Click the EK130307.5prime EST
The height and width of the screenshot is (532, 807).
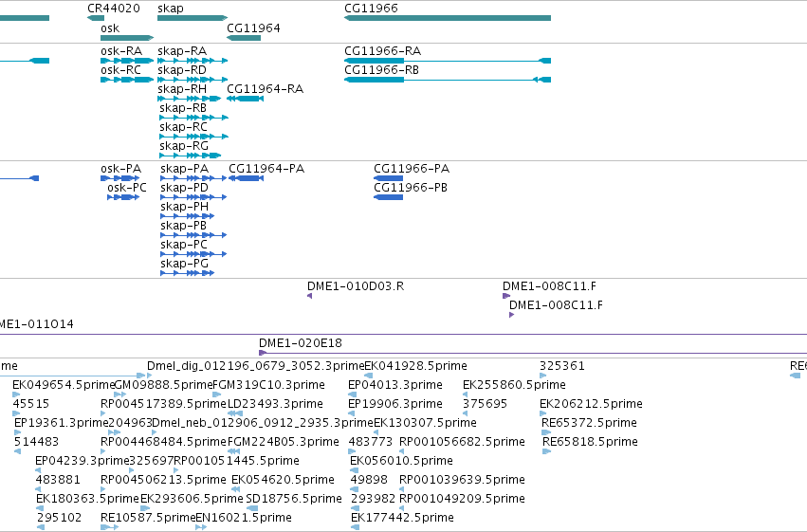[x=376, y=432]
